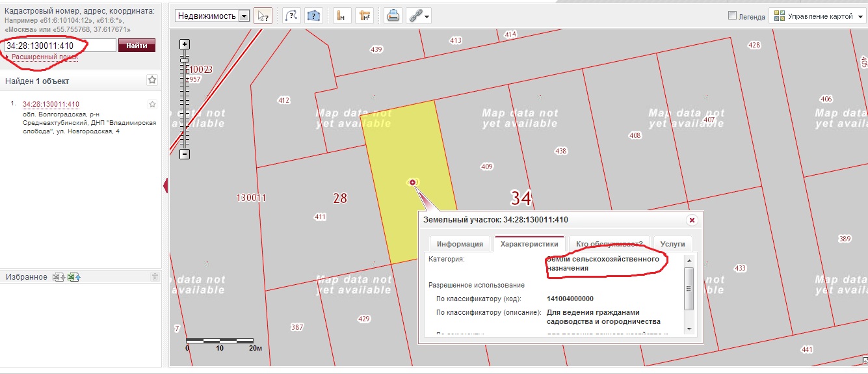Screen dimensions: 868x374
Task: Print the map with printer icon
Action: (x=393, y=16)
